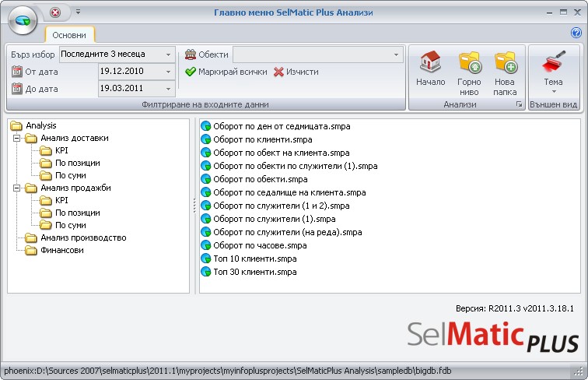Collapse the Анализ продажби tree node
Screen dimensions: 588x380
click(x=16, y=188)
